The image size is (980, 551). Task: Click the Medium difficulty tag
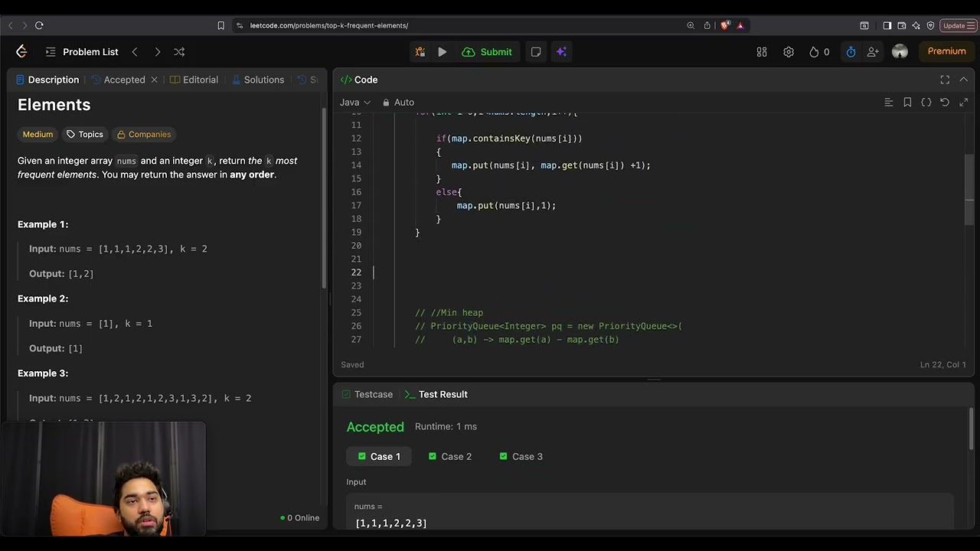pyautogui.click(x=38, y=134)
